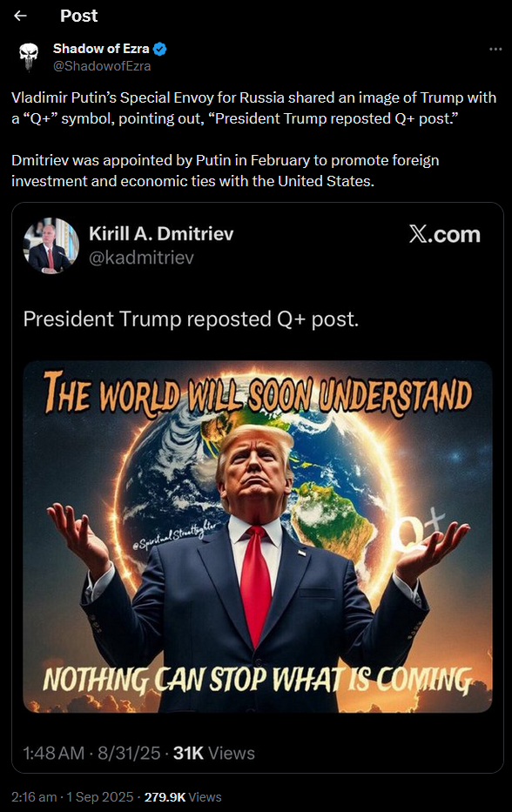Viewport: 512px width, 812px height.
Task: Open Kirill A. Dmitriev's profile picture
Action: (x=51, y=245)
